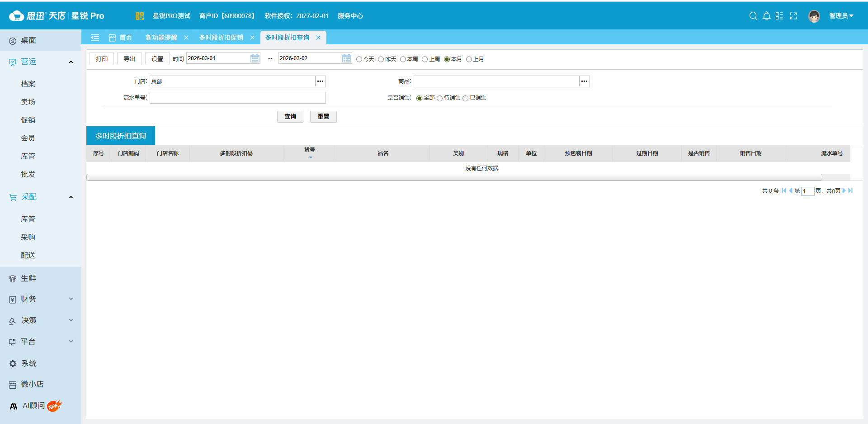Click the yellow app grid icon
The height and width of the screenshot is (424, 868).
pyautogui.click(x=139, y=16)
